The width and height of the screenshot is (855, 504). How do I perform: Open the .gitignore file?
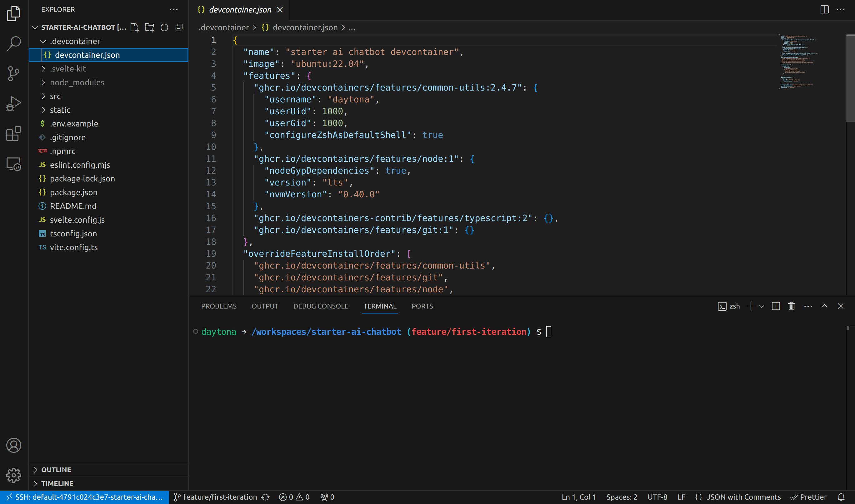[108, 137]
